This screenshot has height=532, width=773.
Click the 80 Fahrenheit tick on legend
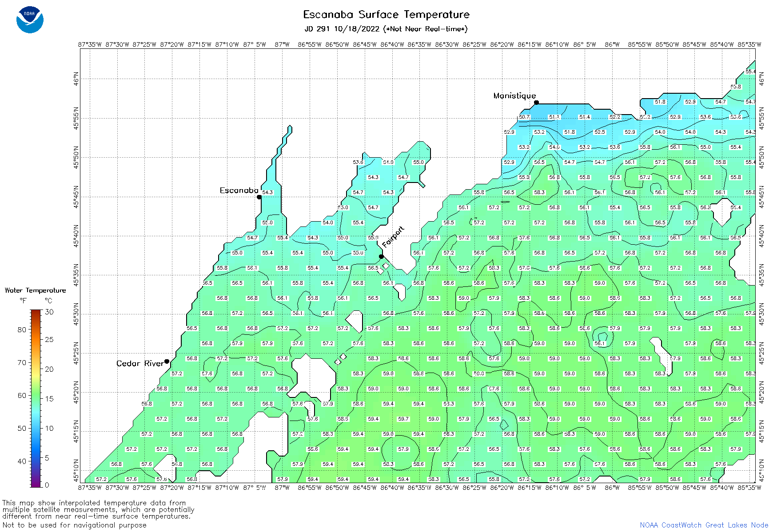click(22, 330)
